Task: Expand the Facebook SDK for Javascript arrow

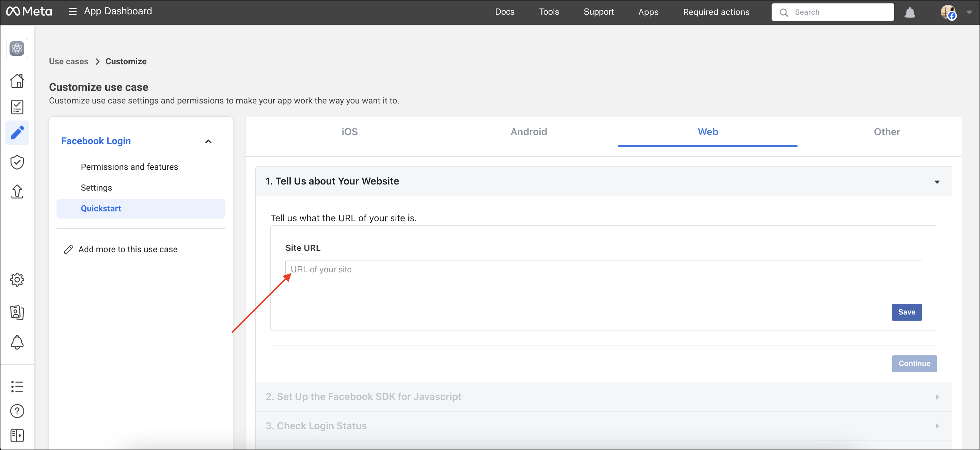Action: pos(937,397)
